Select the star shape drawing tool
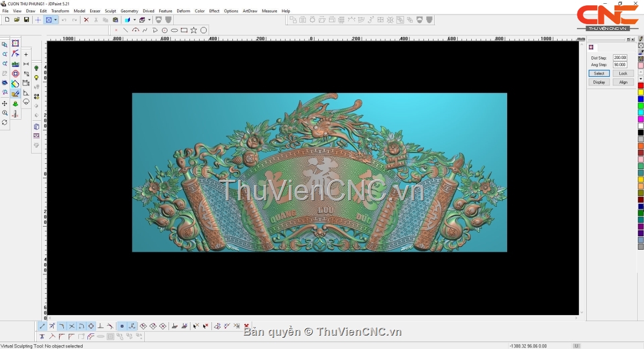 (194, 30)
